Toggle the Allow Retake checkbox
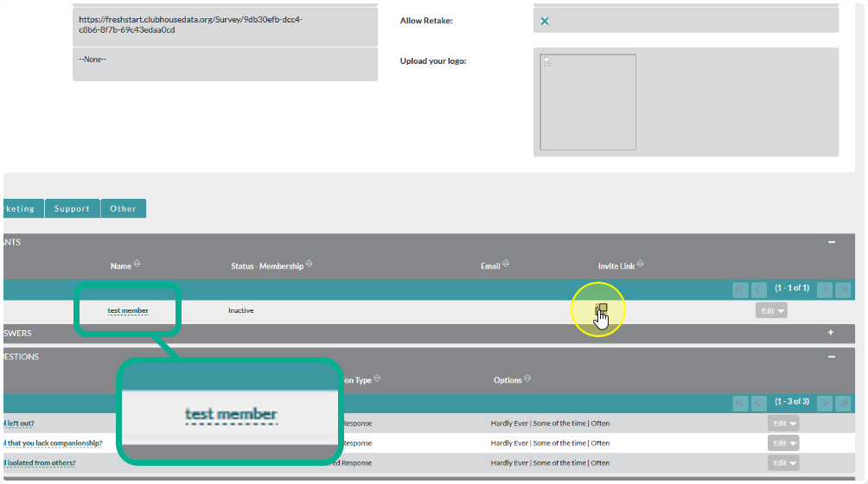This screenshot has height=484, width=868. point(545,21)
